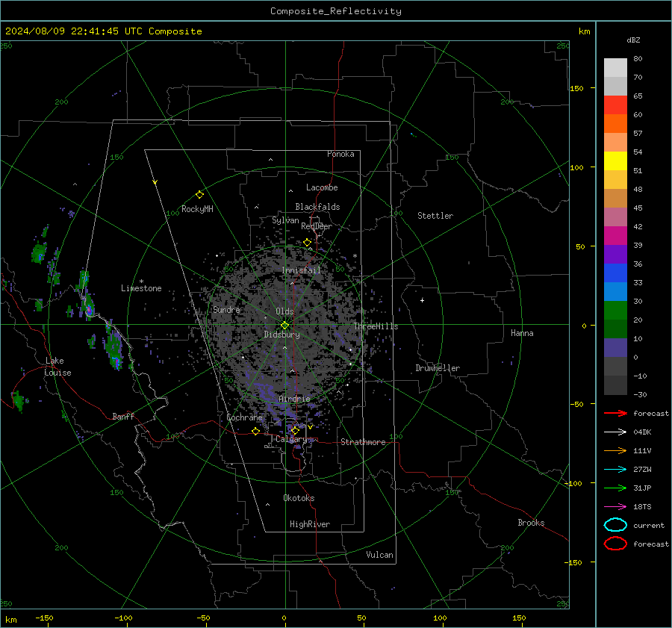Click the yellow diamond marker below Cochrane
Viewport: 672px width, 628px height.
click(x=256, y=431)
